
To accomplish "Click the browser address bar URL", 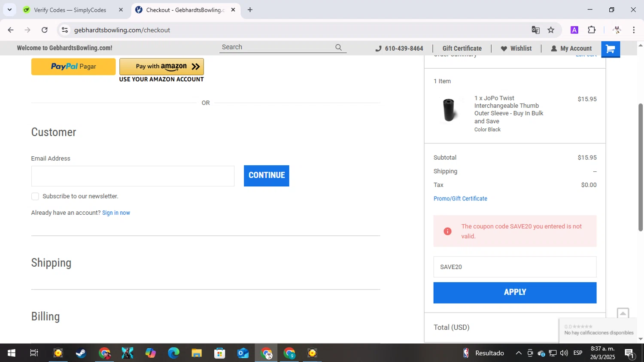I will click(122, 30).
